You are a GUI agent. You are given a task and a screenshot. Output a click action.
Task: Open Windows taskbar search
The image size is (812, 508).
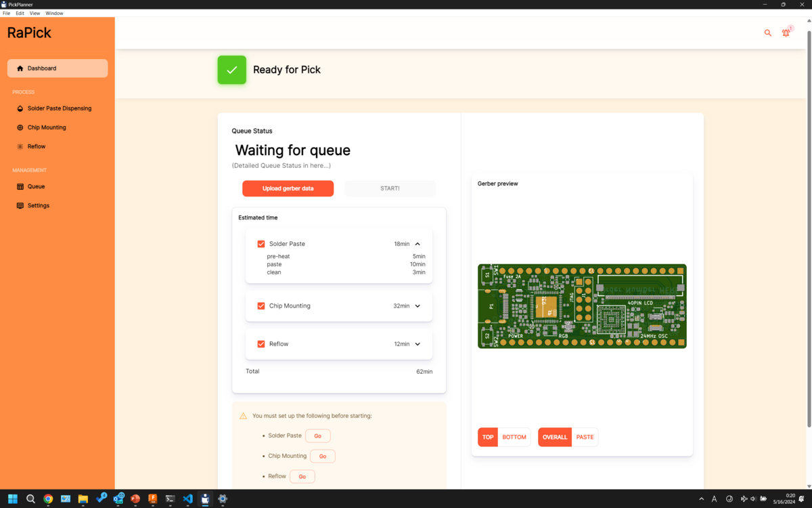[30, 499]
